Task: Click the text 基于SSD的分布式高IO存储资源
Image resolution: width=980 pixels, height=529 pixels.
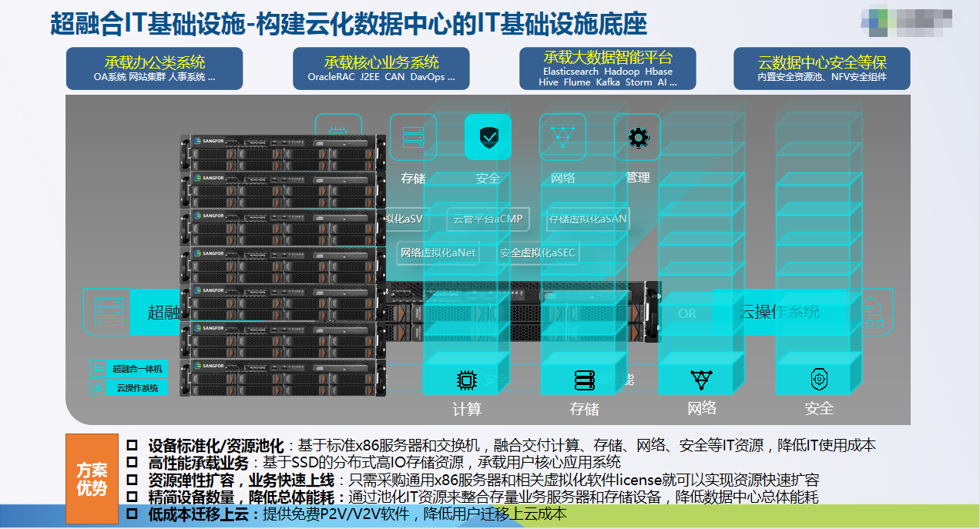Action: click(x=362, y=462)
